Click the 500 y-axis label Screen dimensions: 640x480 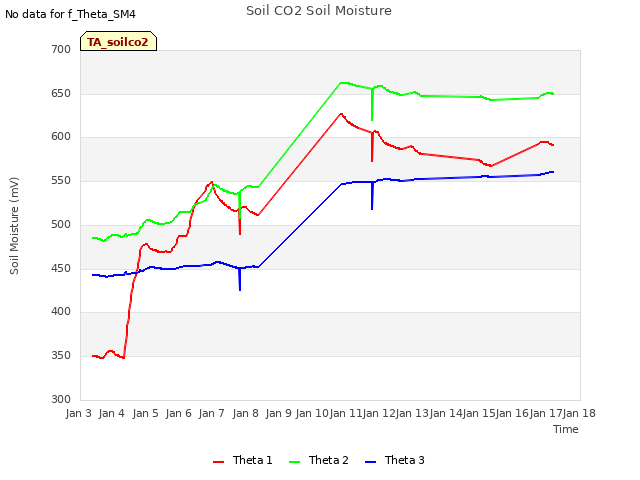[61, 224]
